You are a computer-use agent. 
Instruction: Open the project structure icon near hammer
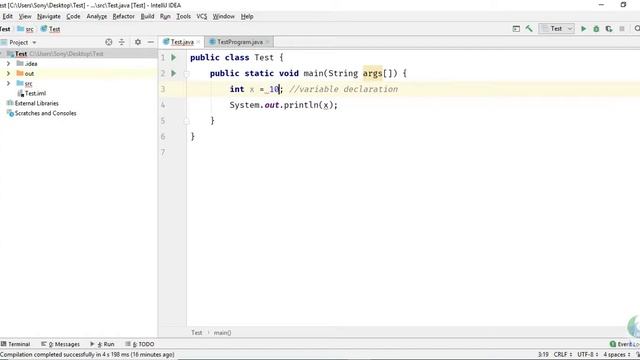pos(516,29)
